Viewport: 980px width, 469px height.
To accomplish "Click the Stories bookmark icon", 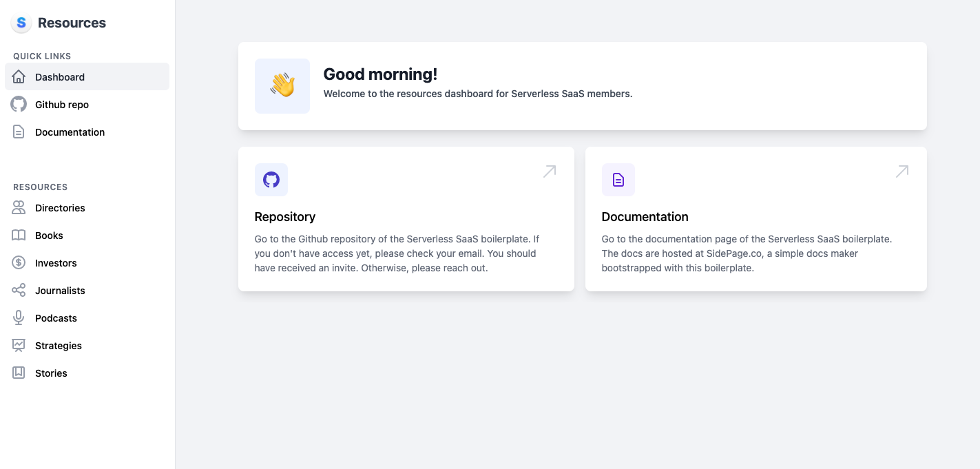I will [x=19, y=373].
